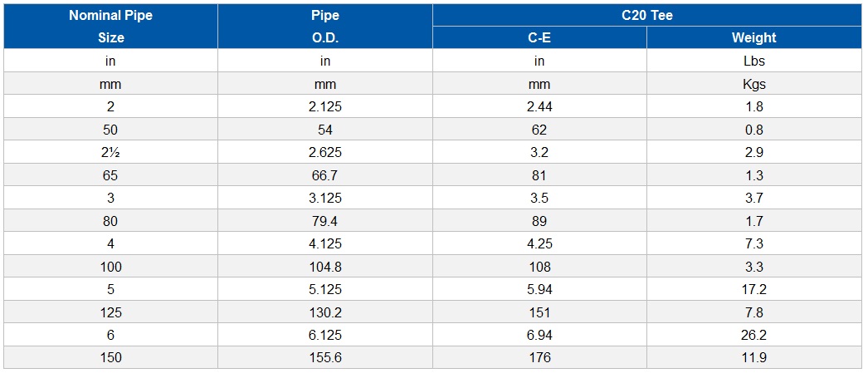This screenshot has width=868, height=378.
Task: Click the 130.2 O.D. cell
Action: [325, 312]
